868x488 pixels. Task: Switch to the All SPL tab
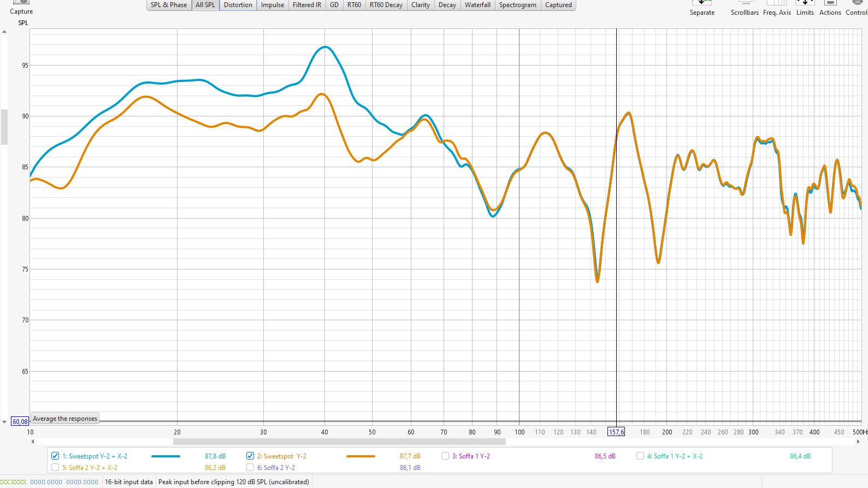point(205,5)
